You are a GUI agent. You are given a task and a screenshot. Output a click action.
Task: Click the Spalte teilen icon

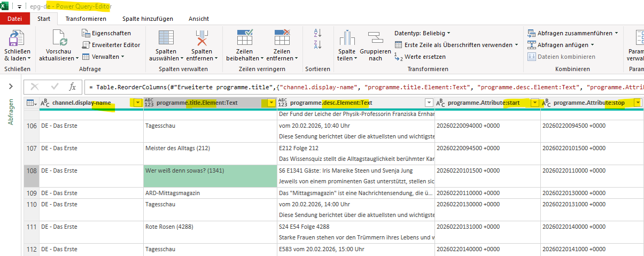point(346,40)
